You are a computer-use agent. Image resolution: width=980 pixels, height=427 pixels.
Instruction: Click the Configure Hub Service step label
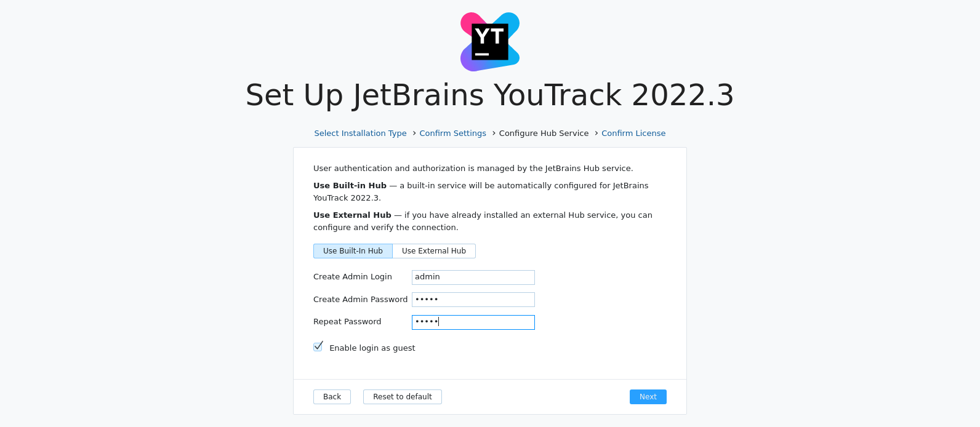pyautogui.click(x=544, y=134)
